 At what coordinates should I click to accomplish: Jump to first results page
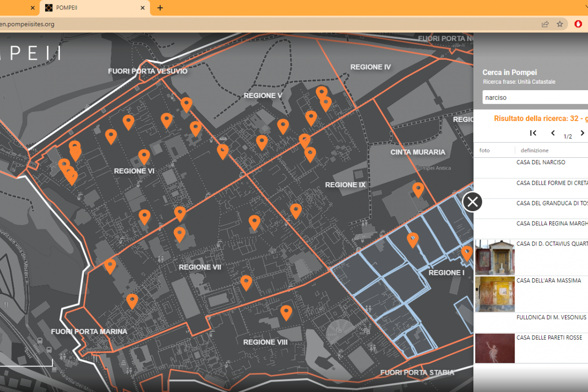(534, 133)
